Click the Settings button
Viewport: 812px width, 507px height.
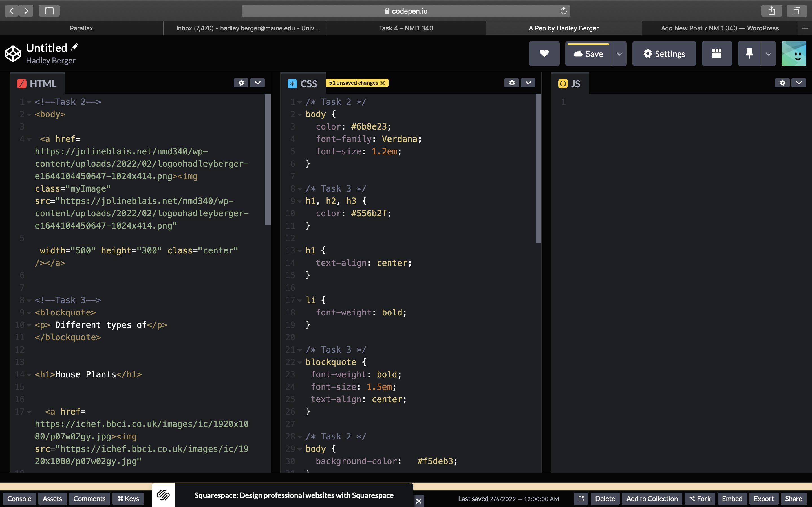pyautogui.click(x=664, y=54)
